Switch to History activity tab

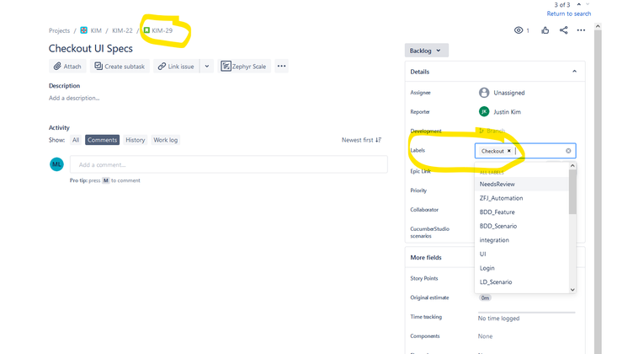pyautogui.click(x=136, y=140)
